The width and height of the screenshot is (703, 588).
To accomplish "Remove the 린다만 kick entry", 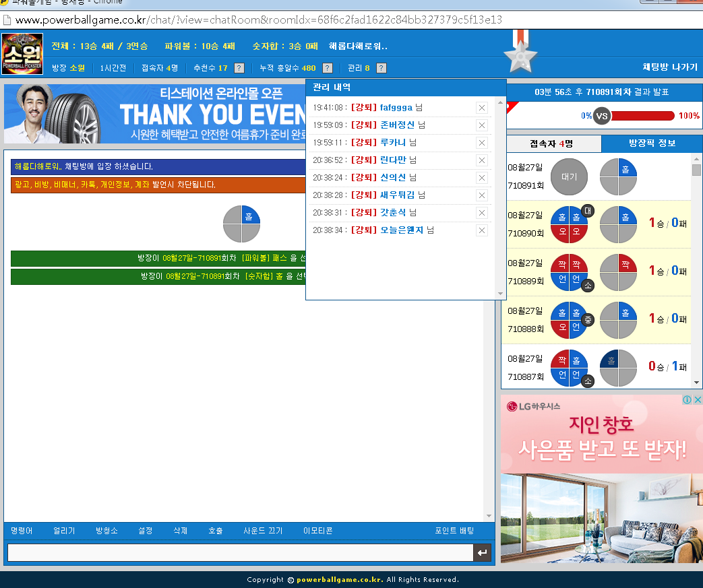I will coord(481,160).
